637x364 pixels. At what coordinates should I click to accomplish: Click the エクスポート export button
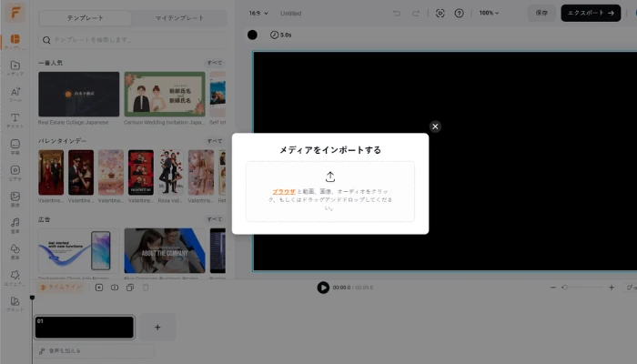pos(591,13)
